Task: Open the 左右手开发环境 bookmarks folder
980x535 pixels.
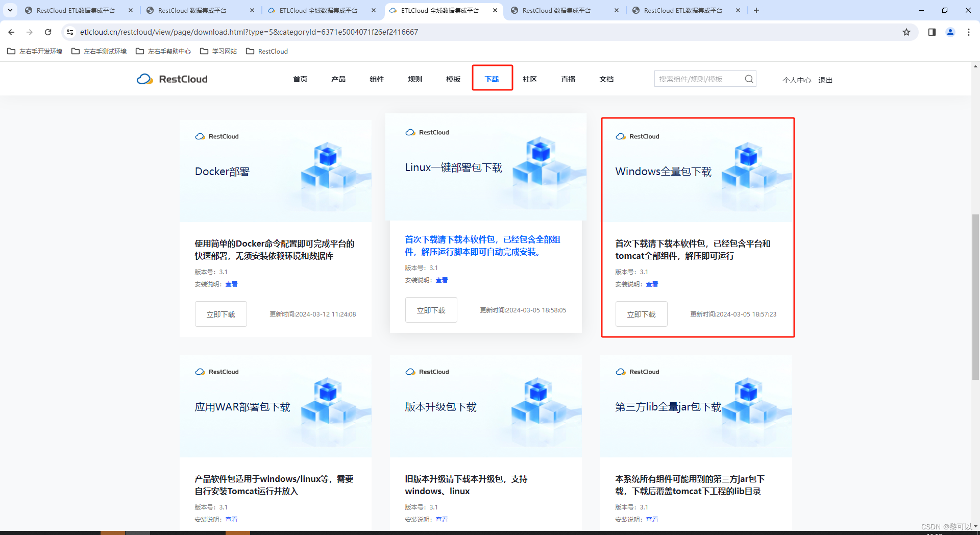Action: pos(34,51)
